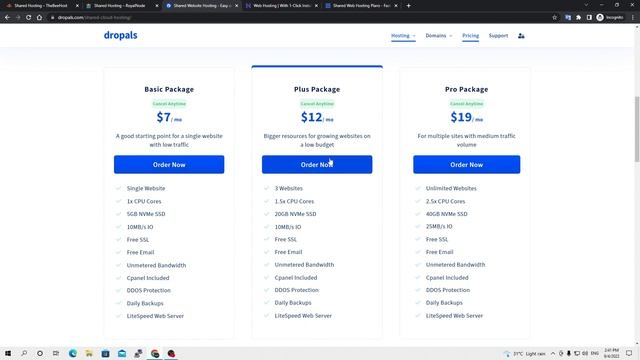The height and width of the screenshot is (360, 640).
Task: Click the Incognito profile indicator
Action: [x=610, y=18]
